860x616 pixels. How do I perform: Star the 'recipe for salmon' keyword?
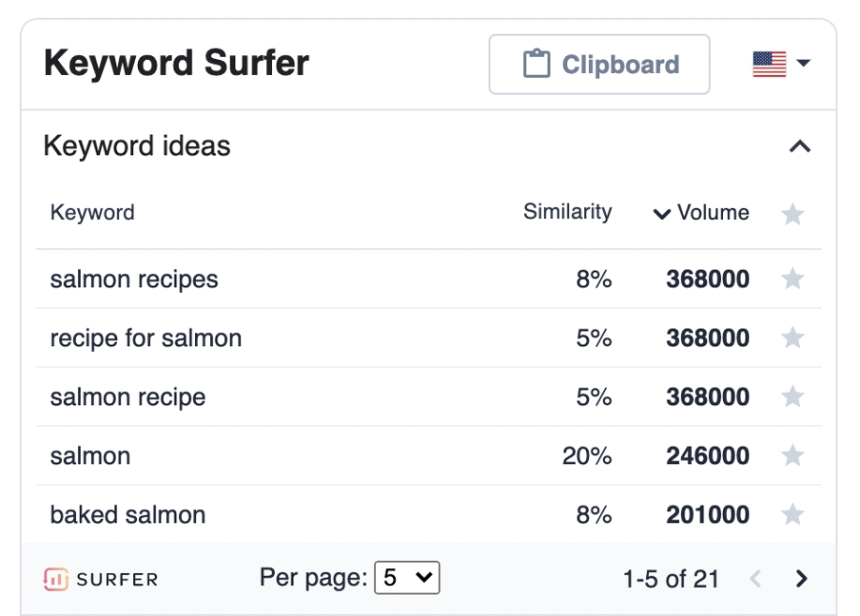tap(792, 337)
